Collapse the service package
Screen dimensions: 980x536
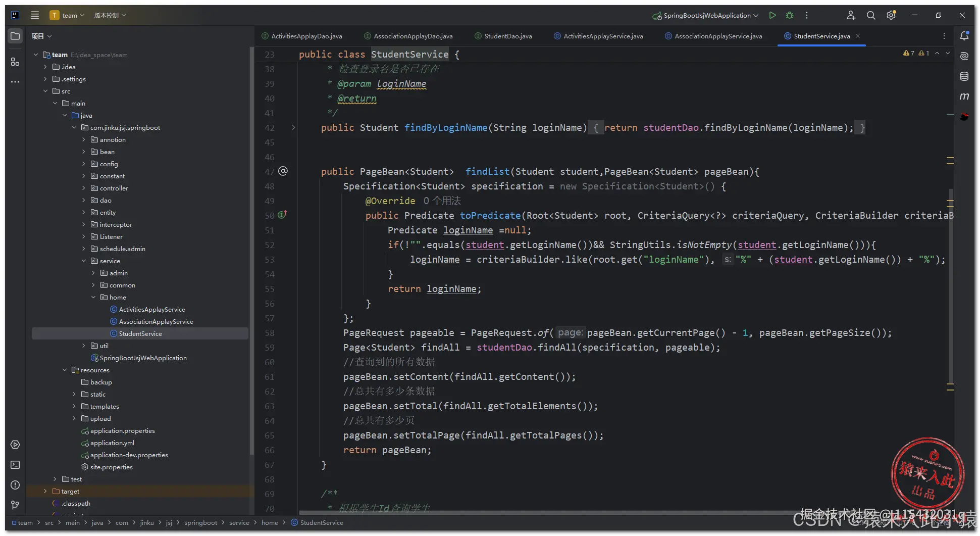[x=84, y=261]
